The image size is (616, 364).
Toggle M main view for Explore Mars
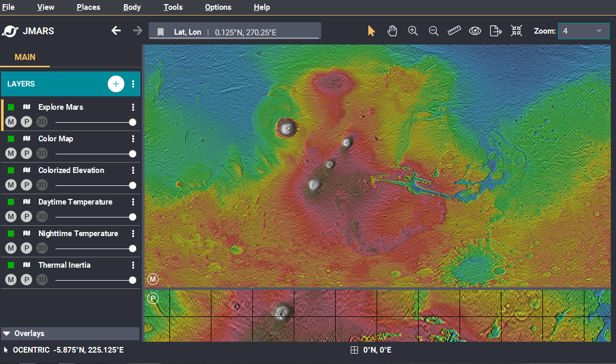(x=11, y=122)
